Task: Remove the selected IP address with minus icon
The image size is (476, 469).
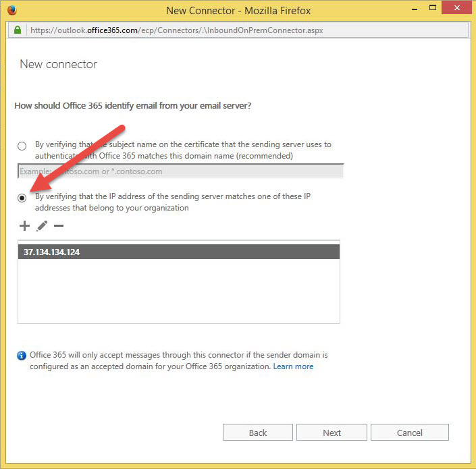Action: click(x=59, y=225)
